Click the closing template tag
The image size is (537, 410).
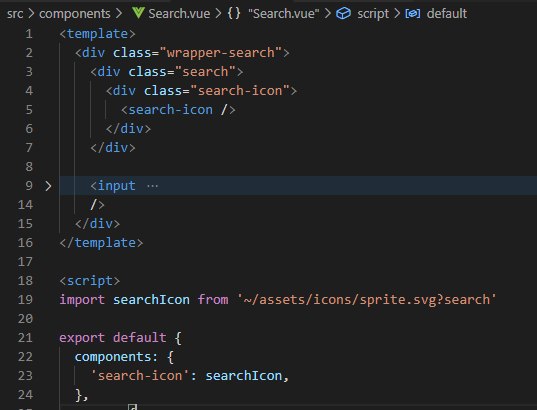(x=101, y=243)
